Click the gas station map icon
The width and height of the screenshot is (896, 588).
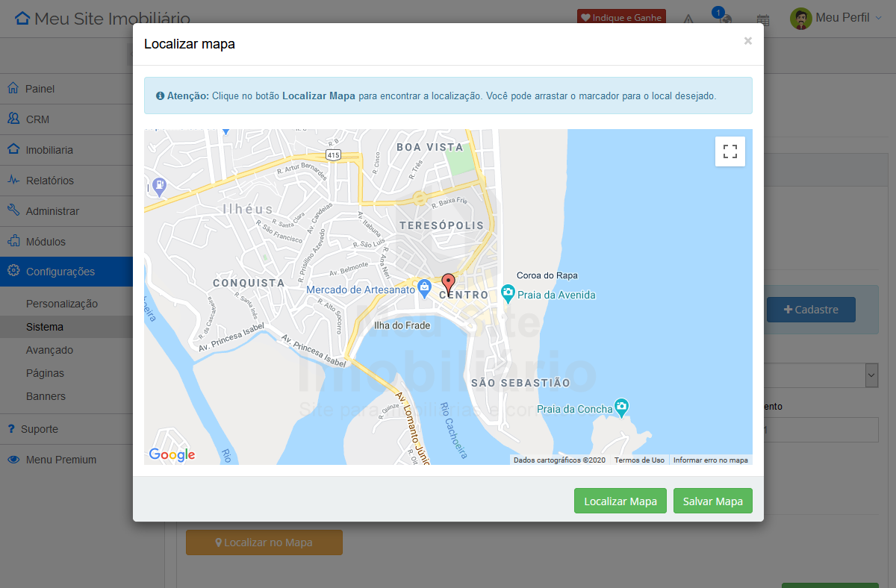[x=158, y=185]
